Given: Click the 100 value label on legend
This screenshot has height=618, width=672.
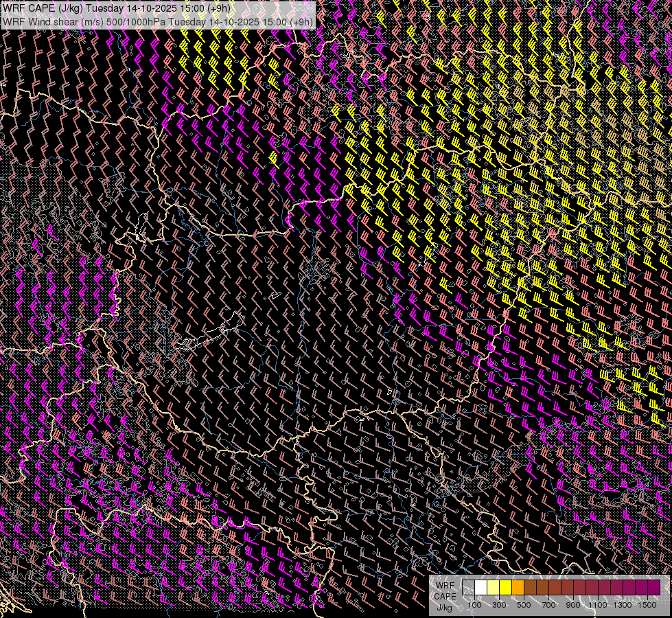Looking at the screenshot, I should 474,604.
